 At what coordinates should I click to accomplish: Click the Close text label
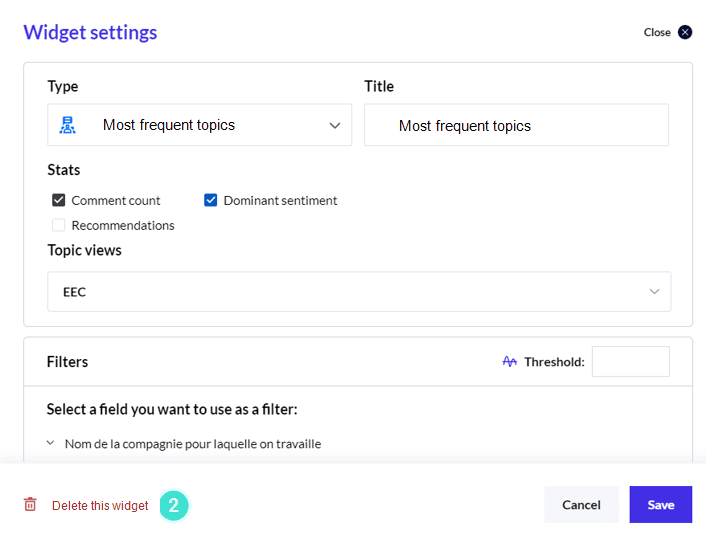[x=657, y=32]
